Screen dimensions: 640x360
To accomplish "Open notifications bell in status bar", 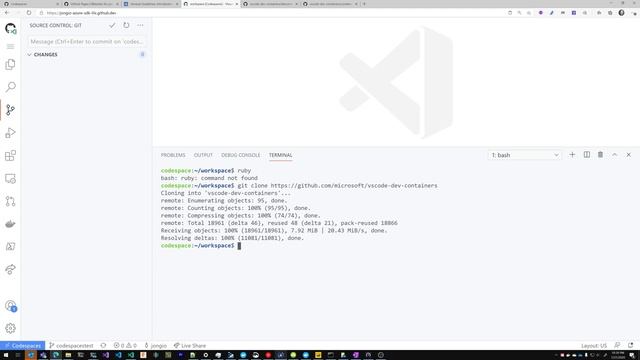I will pyautogui.click(x=631, y=345).
